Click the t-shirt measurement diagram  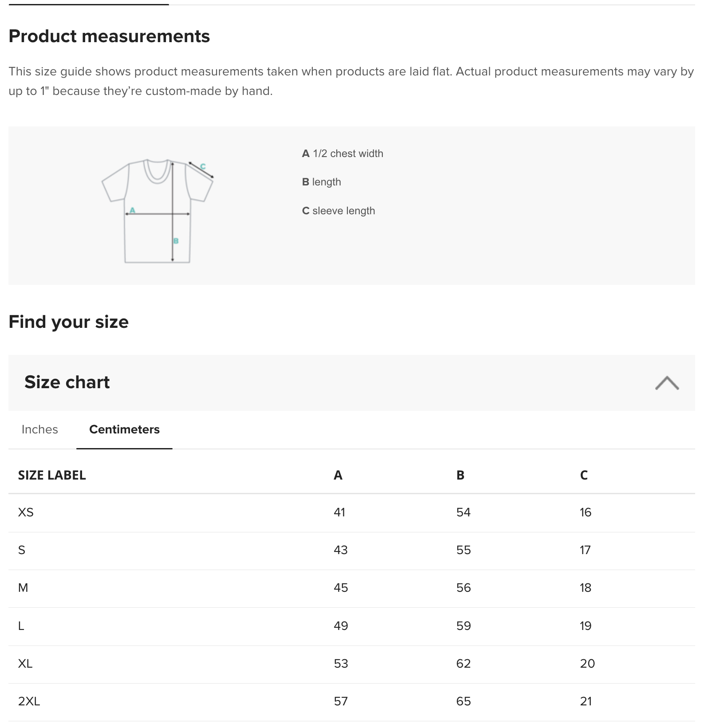click(157, 211)
